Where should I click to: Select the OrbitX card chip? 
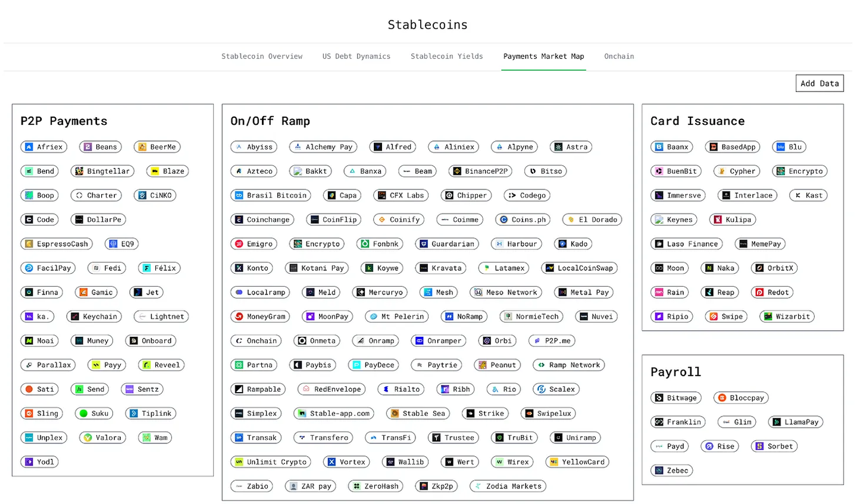click(x=774, y=268)
